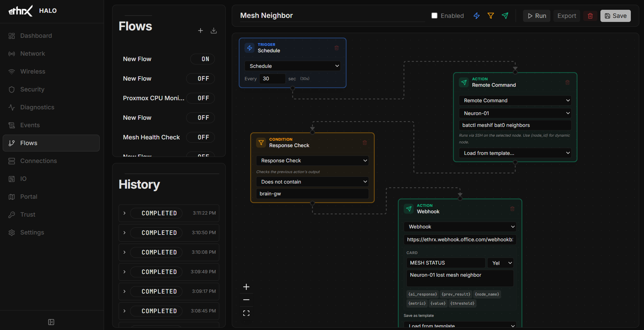Viewport: 644px width, 330px height.
Task: Run the Mesh Neighbor flow
Action: [x=537, y=16]
